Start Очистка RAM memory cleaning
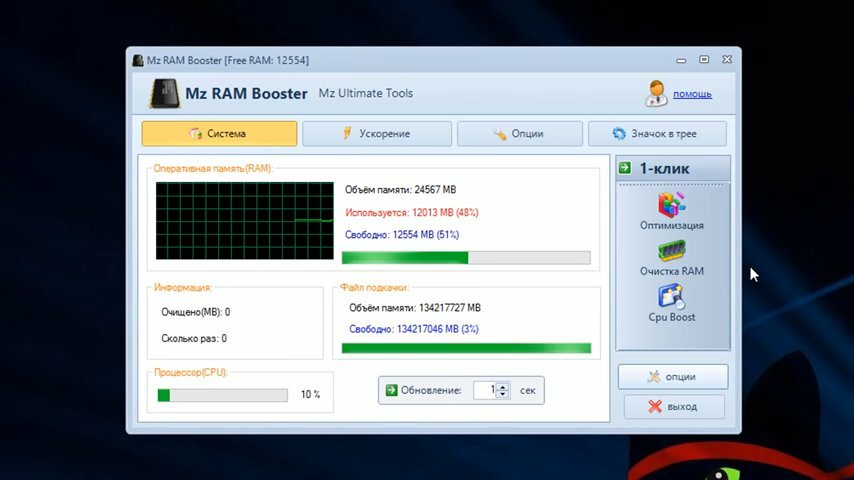854x480 pixels. [x=672, y=258]
